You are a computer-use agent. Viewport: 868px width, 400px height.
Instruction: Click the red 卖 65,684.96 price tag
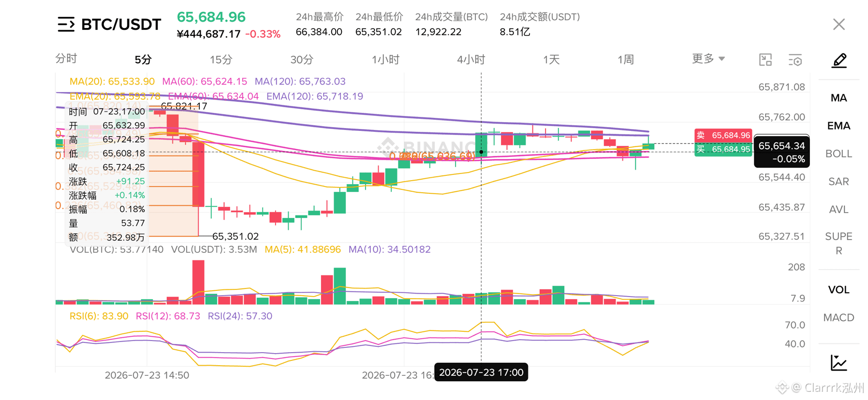(x=723, y=135)
